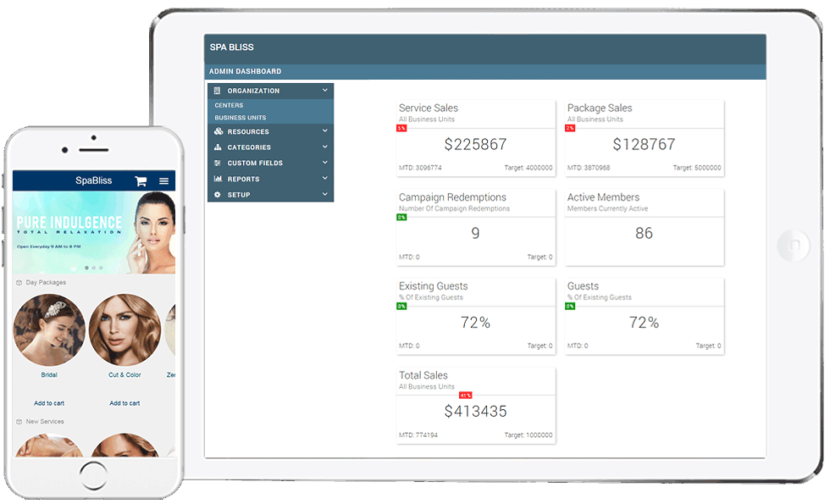The height and width of the screenshot is (504, 830).
Task: Click the Custom Fields sliders icon
Action: [x=218, y=163]
